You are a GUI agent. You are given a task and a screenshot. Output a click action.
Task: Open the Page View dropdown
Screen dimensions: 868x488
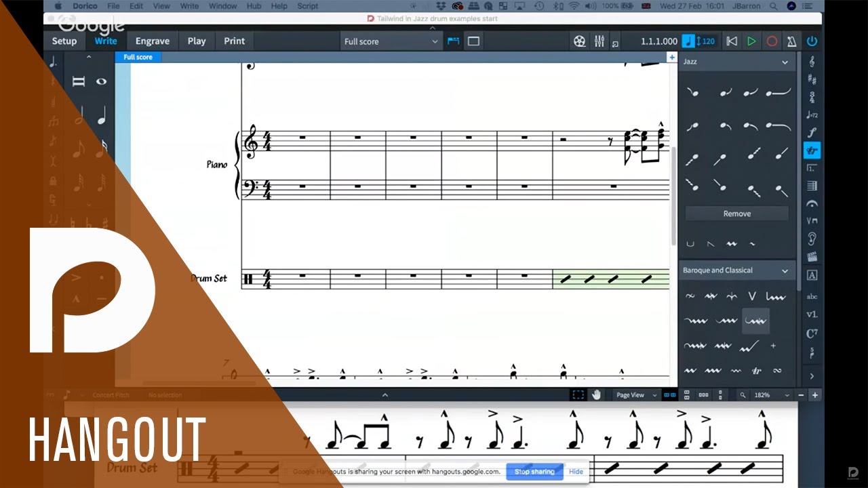[x=636, y=394]
